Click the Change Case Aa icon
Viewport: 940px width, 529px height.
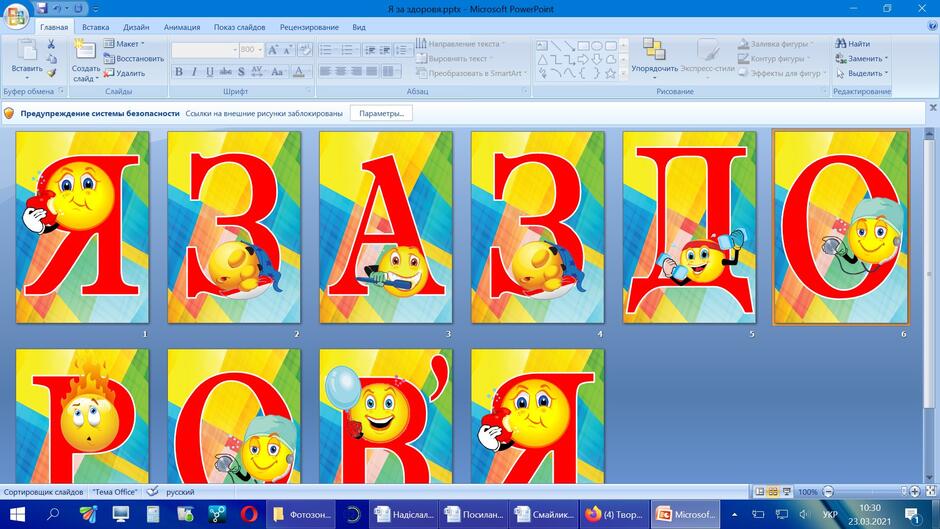[277, 71]
